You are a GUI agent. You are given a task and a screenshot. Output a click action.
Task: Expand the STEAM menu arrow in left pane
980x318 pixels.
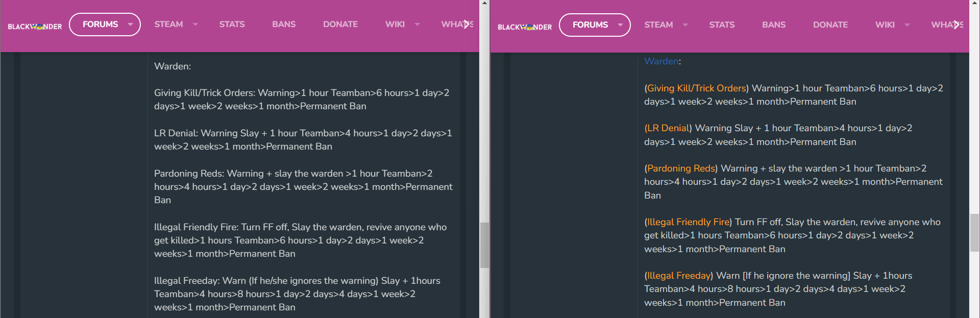tap(195, 25)
